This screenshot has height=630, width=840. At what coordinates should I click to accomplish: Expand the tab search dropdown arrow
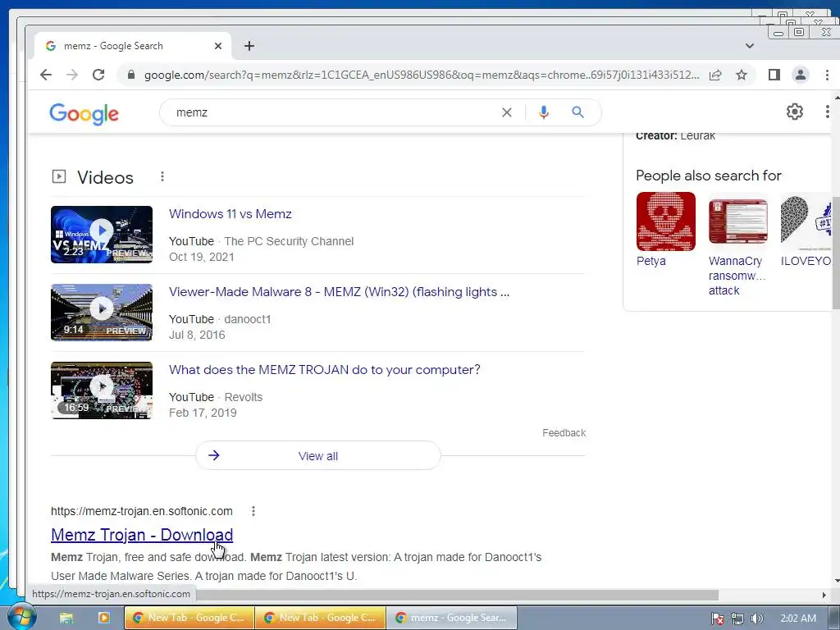click(750, 46)
